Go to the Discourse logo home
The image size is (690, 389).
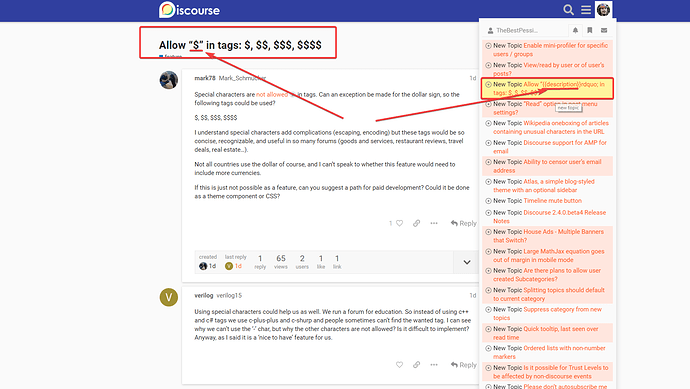pos(189,10)
